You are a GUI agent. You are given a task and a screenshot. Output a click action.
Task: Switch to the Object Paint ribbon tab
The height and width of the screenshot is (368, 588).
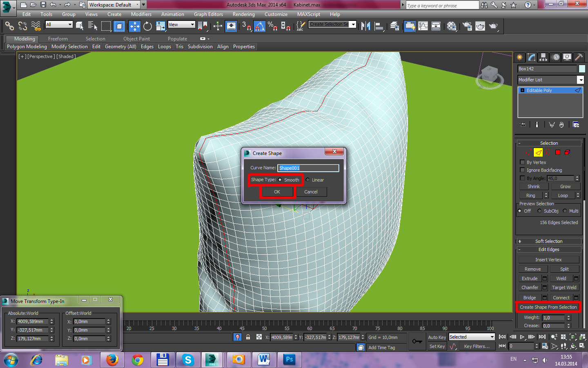pyautogui.click(x=136, y=39)
